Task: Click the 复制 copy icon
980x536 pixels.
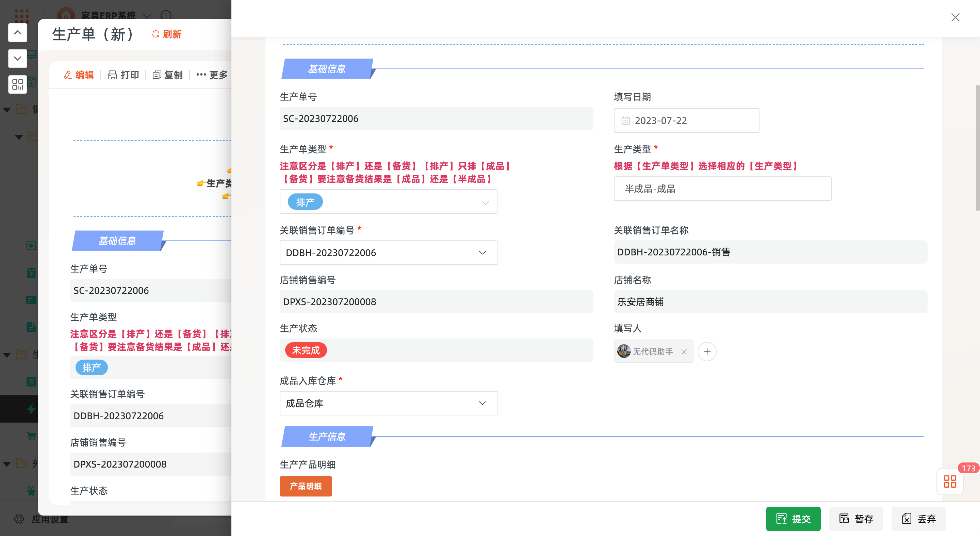Action: pyautogui.click(x=157, y=75)
